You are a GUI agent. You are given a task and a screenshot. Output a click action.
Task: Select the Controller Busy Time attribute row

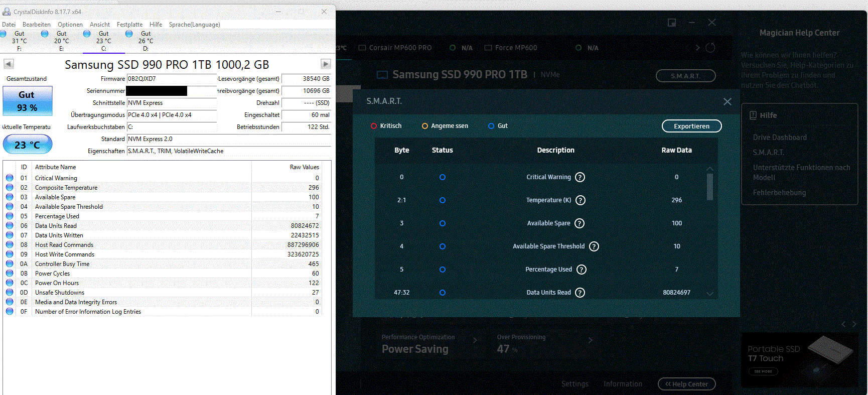click(163, 264)
